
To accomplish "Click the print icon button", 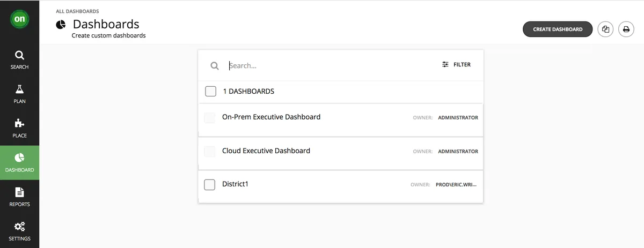I will coord(626,29).
